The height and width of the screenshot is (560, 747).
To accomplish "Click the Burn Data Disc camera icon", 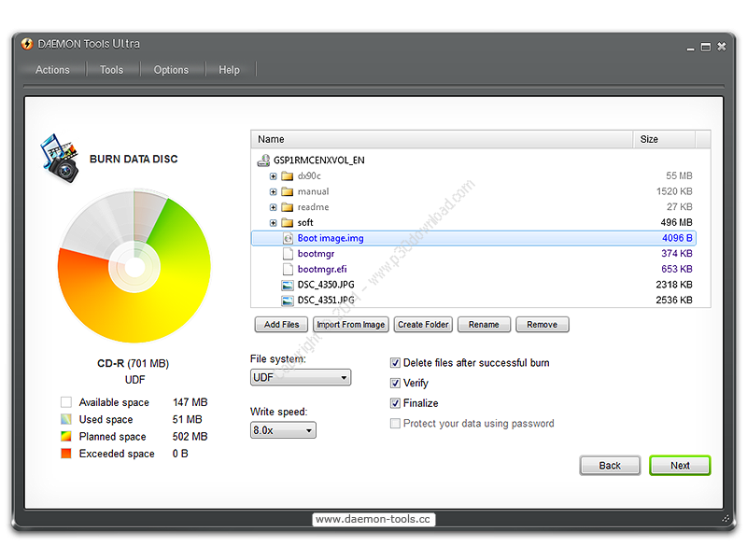I will tap(60, 159).
